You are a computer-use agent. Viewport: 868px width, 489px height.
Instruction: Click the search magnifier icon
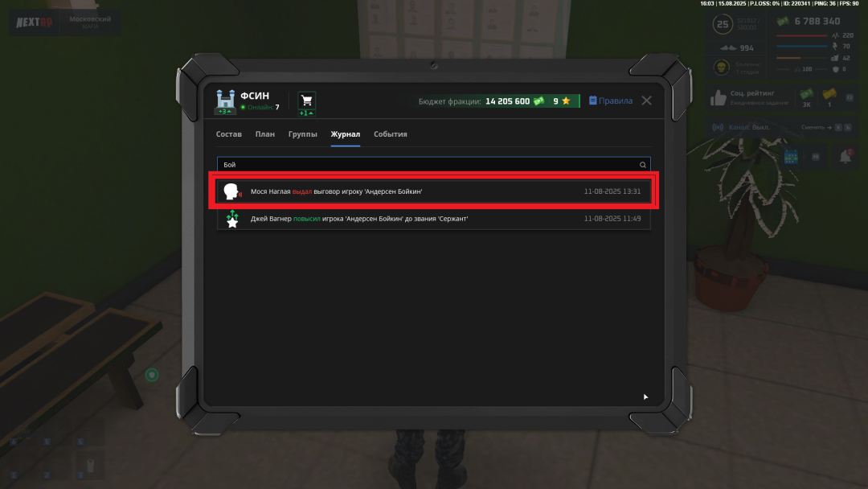click(643, 165)
